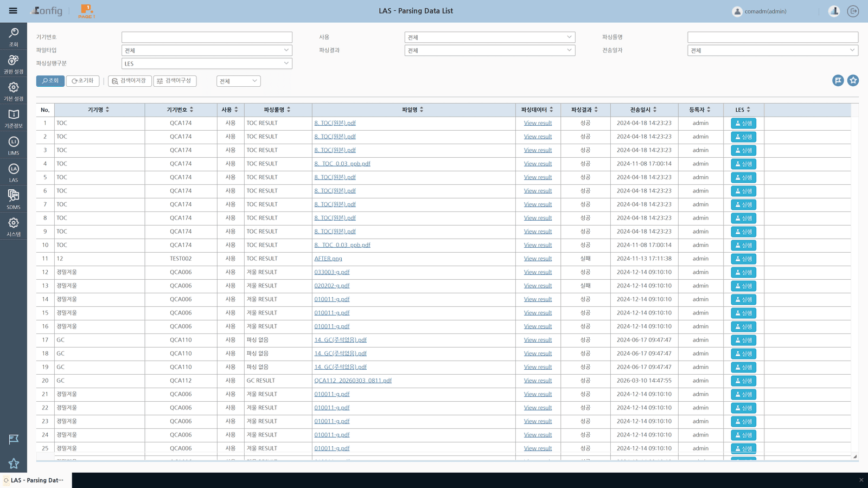Expand the 파싱결과 dropdown
868x488 pixels.
490,50
